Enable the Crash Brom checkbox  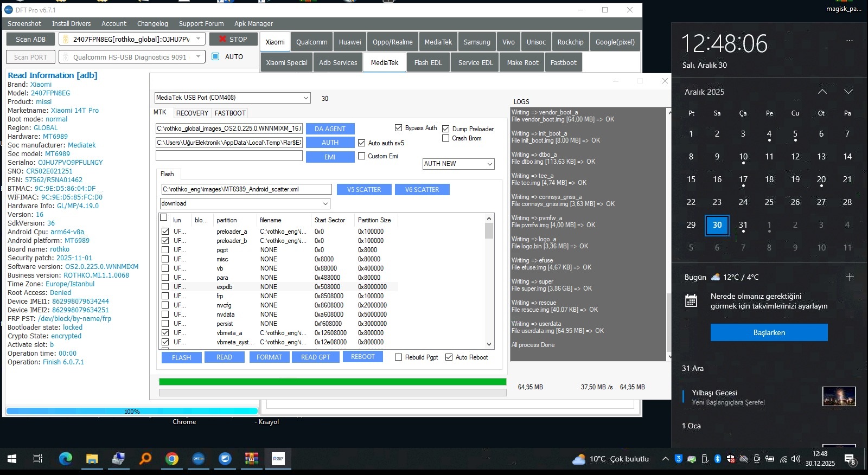click(x=446, y=138)
